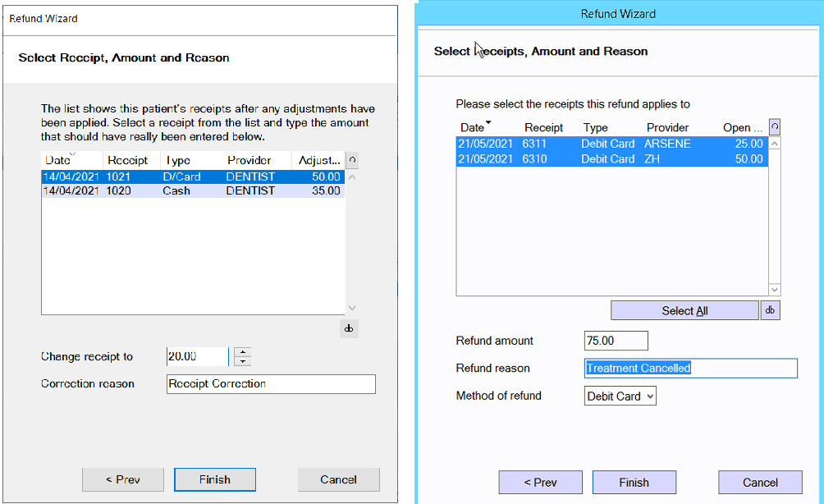The height and width of the screenshot is (504, 824).
Task: Click the D/Card type cell in left list
Action: [x=182, y=176]
